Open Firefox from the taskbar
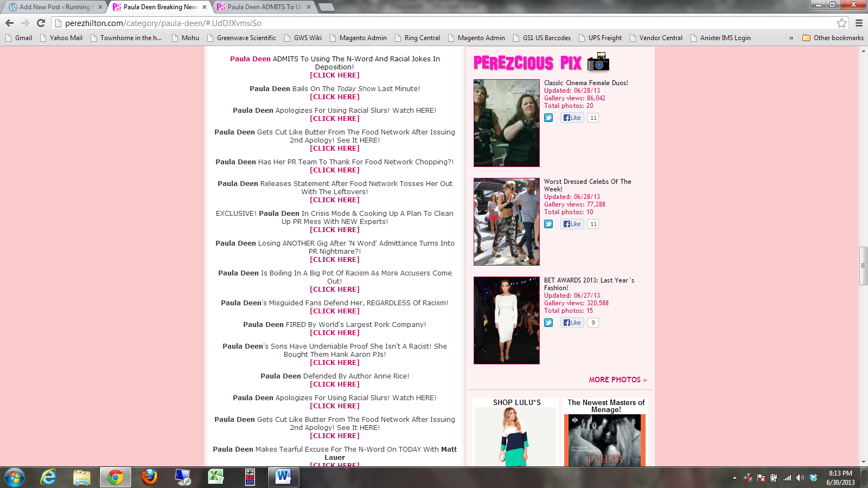The image size is (868, 488). pos(149,477)
